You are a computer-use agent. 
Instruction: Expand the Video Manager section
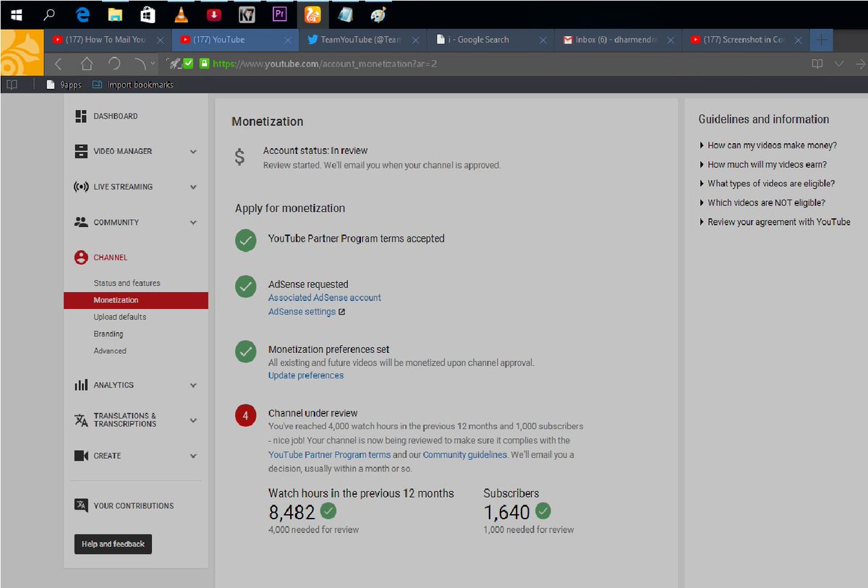tap(193, 152)
